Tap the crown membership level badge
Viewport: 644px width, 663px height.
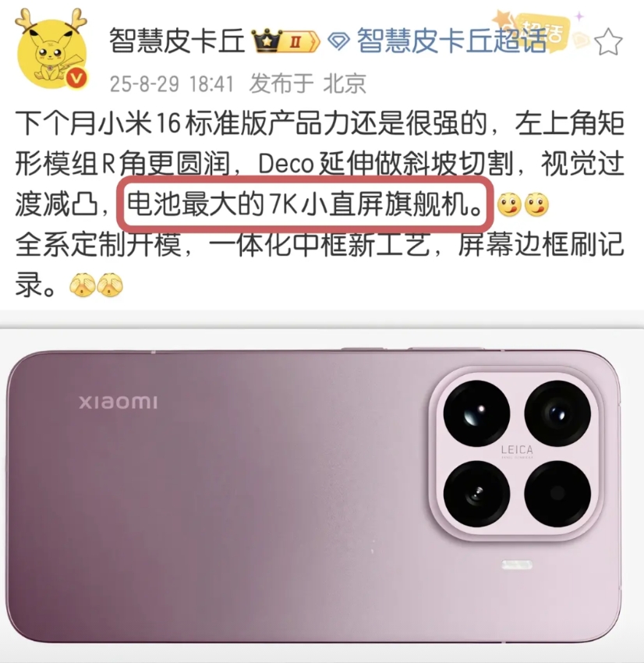click(x=285, y=41)
